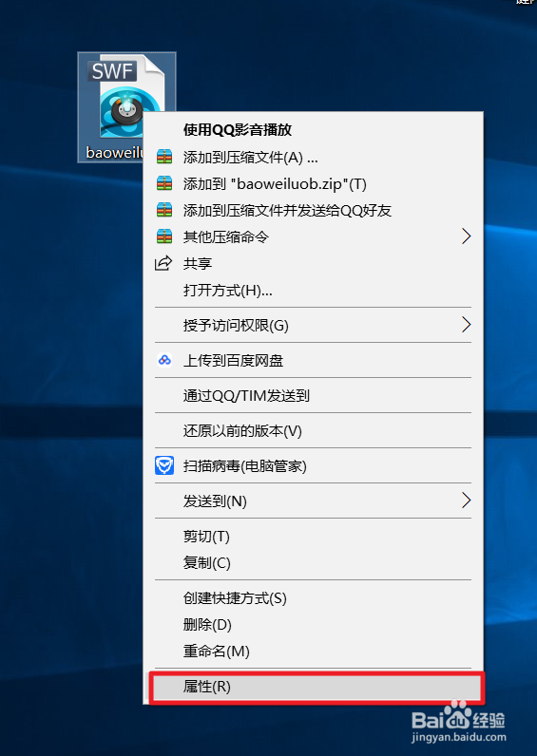Expand the 发送到(N) submenu arrow
Screen dimensions: 537x756
(x=466, y=501)
